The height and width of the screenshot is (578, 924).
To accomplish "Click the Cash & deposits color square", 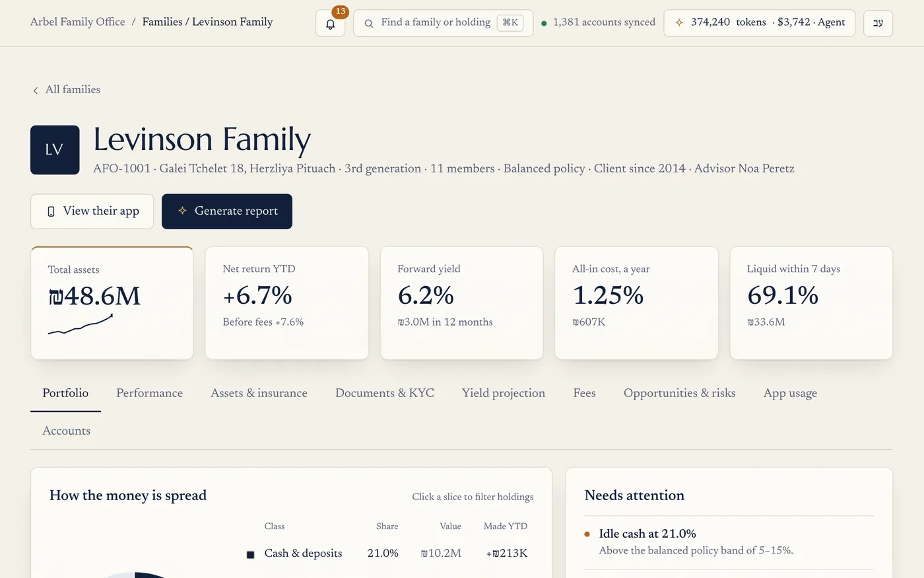I will 251,554.
